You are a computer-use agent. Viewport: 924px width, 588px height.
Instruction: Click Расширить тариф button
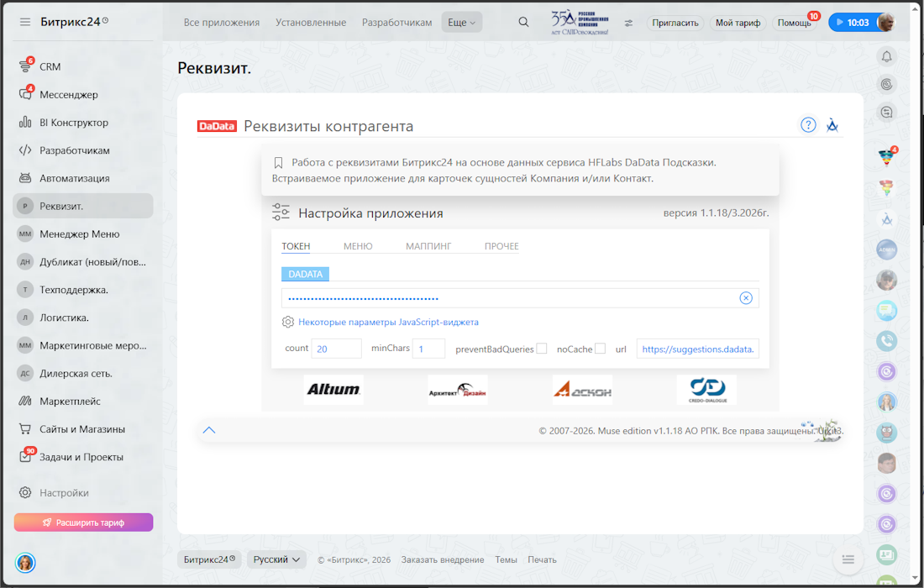[x=84, y=522]
